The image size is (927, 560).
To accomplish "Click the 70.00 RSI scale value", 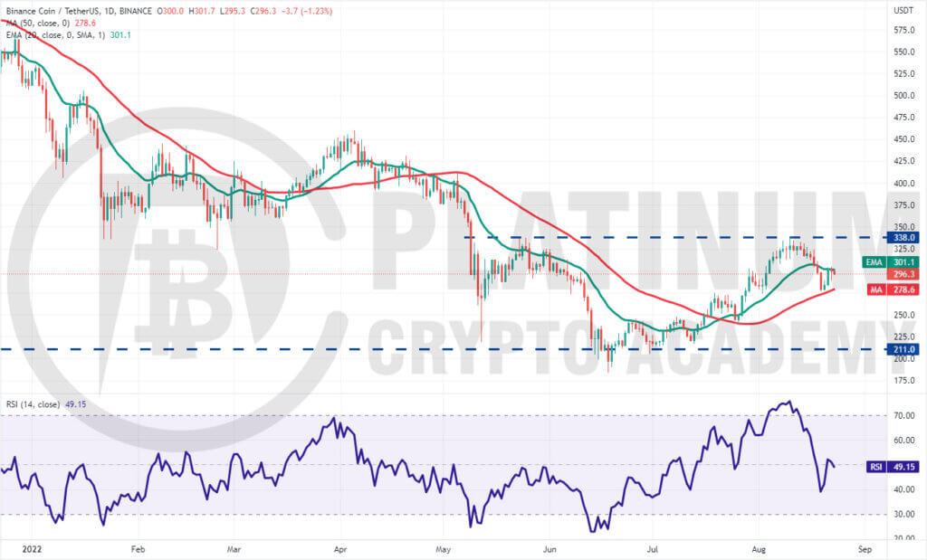I will (904, 416).
